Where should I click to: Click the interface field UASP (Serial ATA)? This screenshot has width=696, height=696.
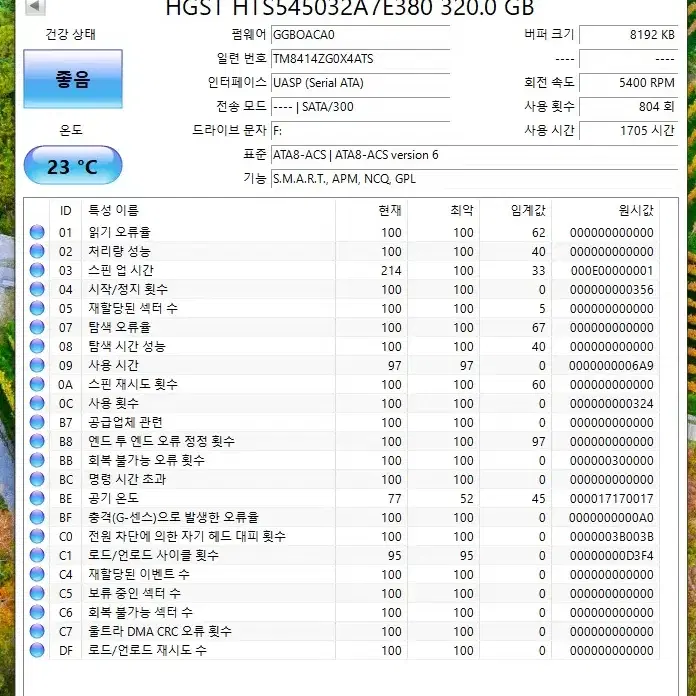pos(360,83)
